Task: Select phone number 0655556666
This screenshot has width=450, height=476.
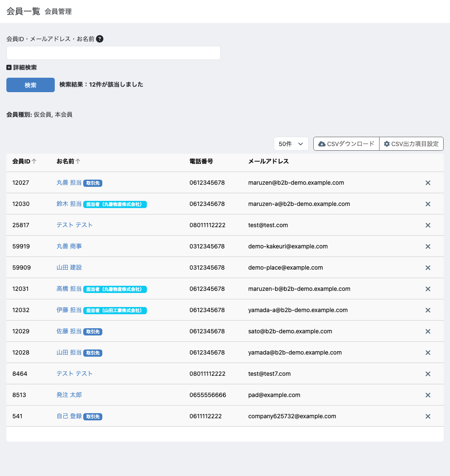Action: 208,395
